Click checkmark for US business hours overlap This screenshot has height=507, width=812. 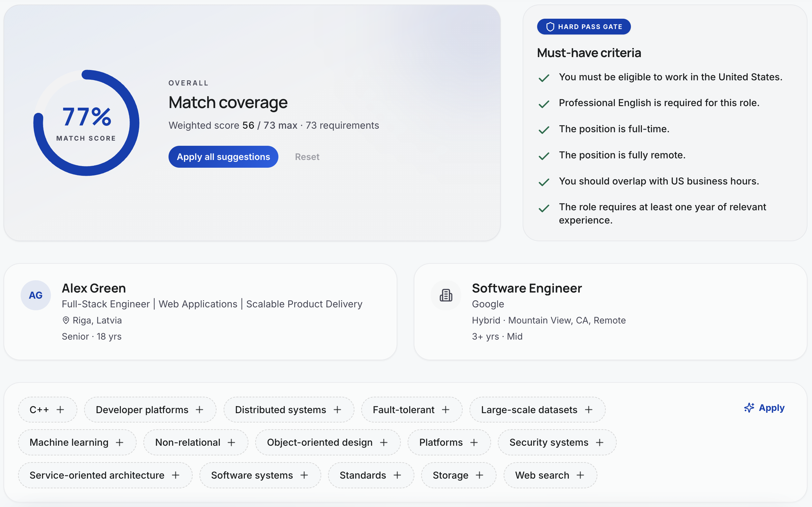click(544, 182)
